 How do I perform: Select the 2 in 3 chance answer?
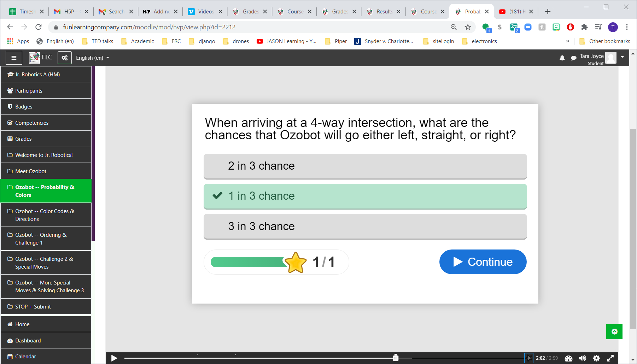coord(365,166)
